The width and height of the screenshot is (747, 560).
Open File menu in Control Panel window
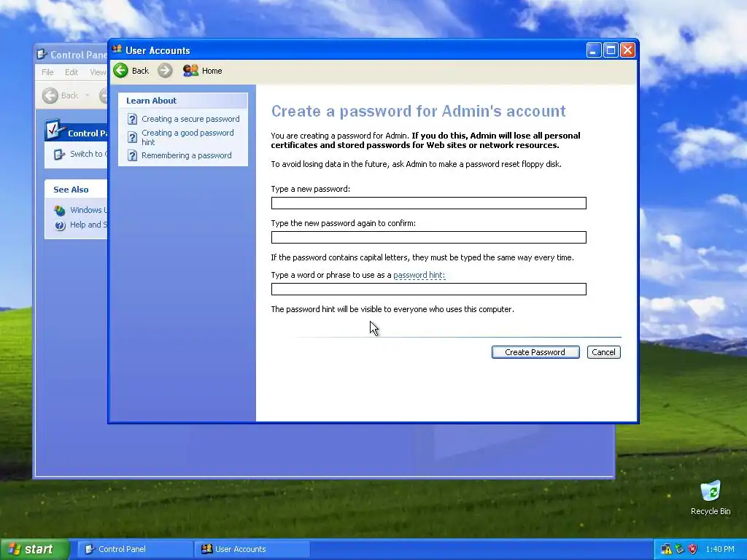tap(47, 72)
